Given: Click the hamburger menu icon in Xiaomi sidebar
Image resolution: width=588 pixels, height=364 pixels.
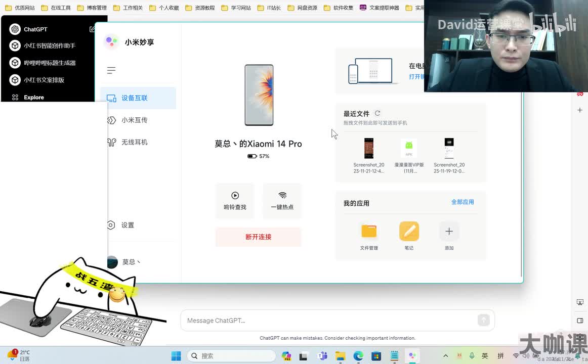Looking at the screenshot, I should (111, 70).
